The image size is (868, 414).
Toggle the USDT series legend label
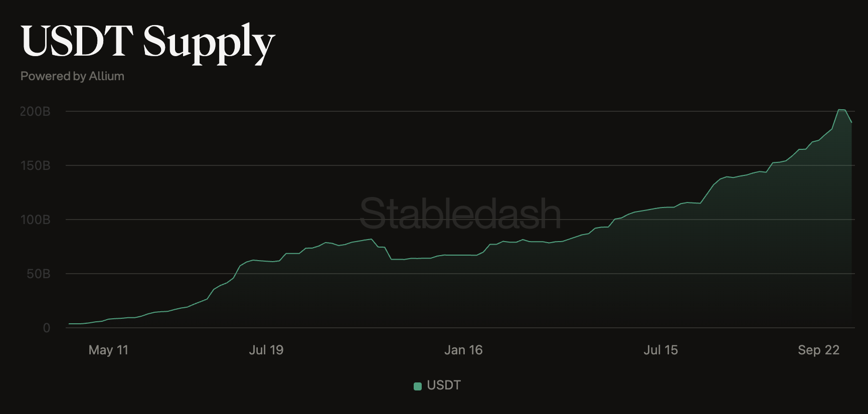point(443,385)
